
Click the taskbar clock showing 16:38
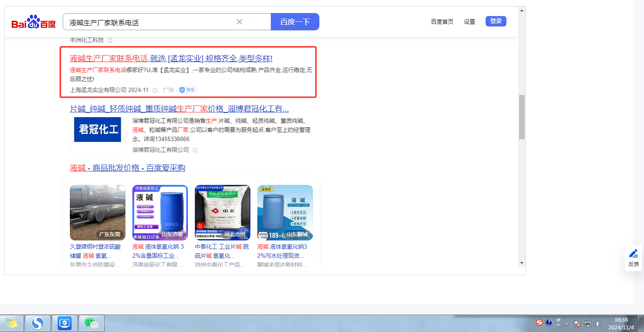pos(621,323)
